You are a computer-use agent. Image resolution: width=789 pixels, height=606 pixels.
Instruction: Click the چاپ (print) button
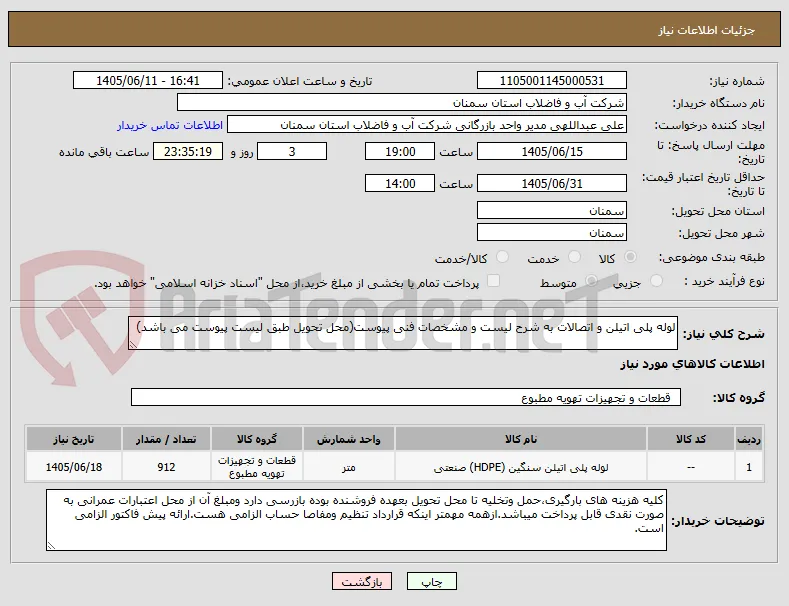(432, 581)
